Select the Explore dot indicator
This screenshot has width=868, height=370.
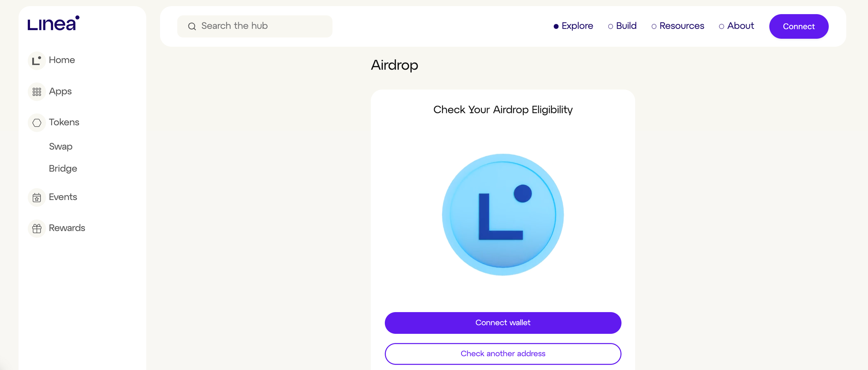pyautogui.click(x=556, y=26)
